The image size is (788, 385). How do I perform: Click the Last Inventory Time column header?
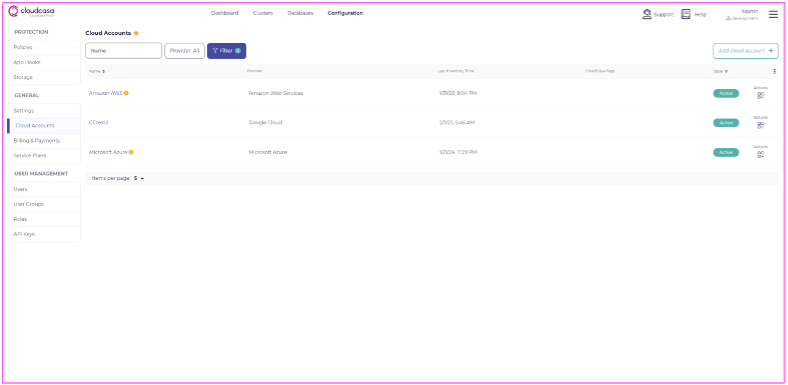456,71
